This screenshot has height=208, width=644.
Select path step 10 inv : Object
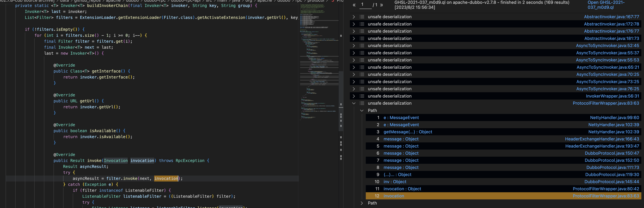pyautogui.click(x=395, y=182)
